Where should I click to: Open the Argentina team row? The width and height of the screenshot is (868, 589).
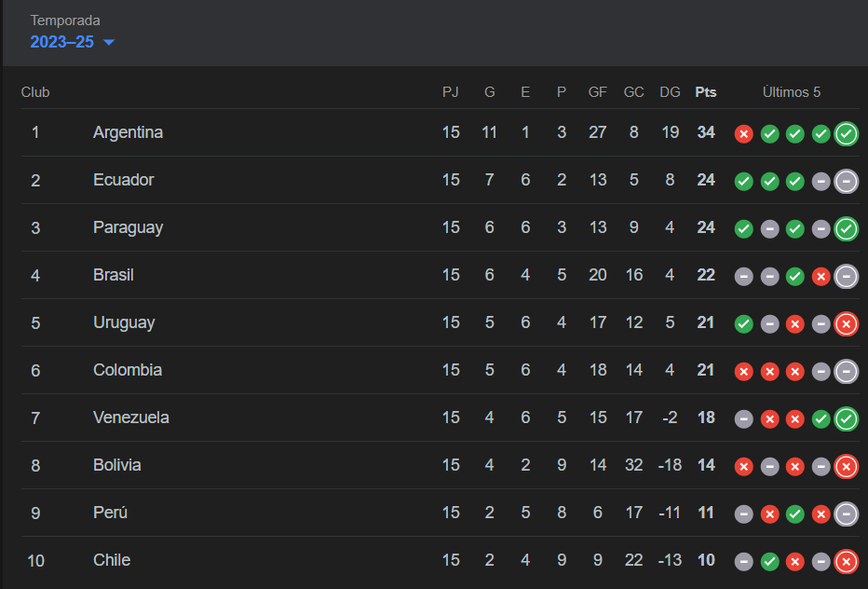pos(441,132)
